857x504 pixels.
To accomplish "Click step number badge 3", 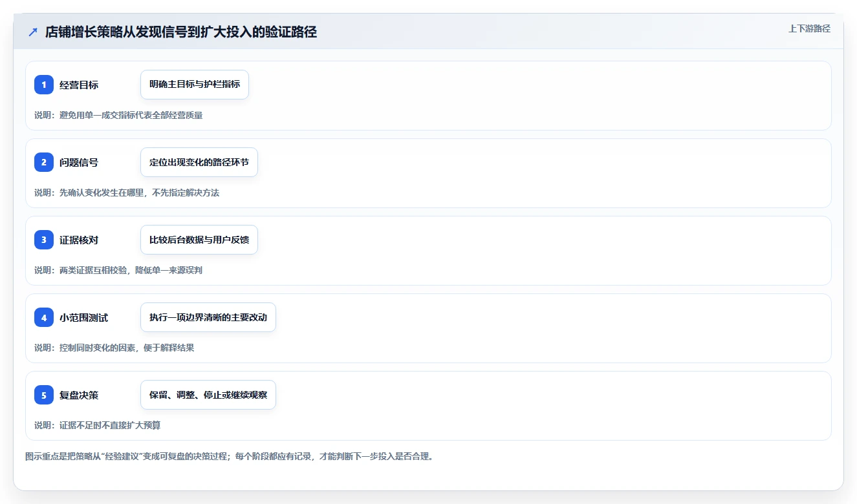I will coord(44,240).
